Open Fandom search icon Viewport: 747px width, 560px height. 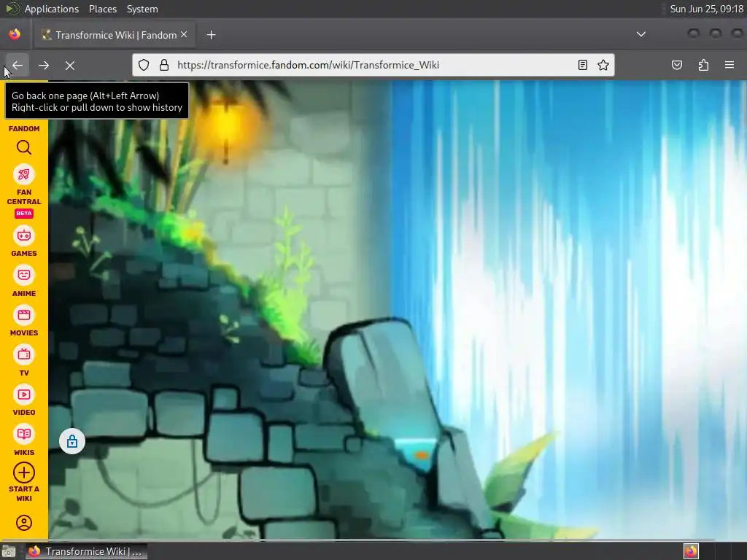(x=24, y=147)
